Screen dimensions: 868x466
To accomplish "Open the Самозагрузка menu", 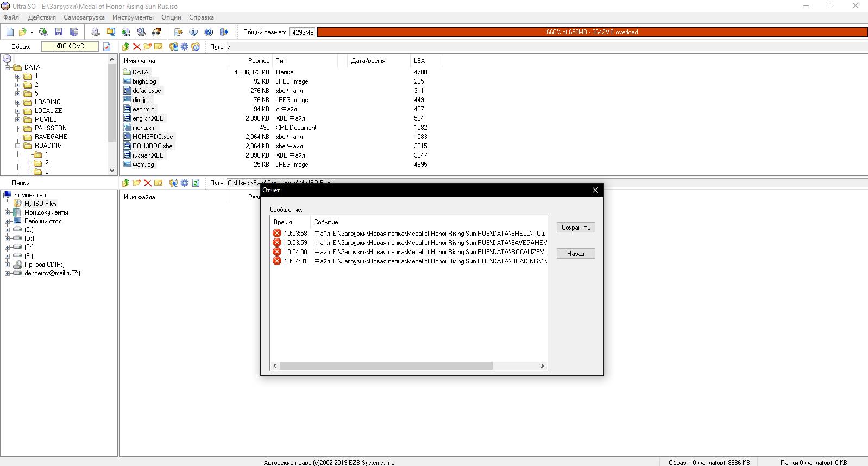I will tap(84, 17).
